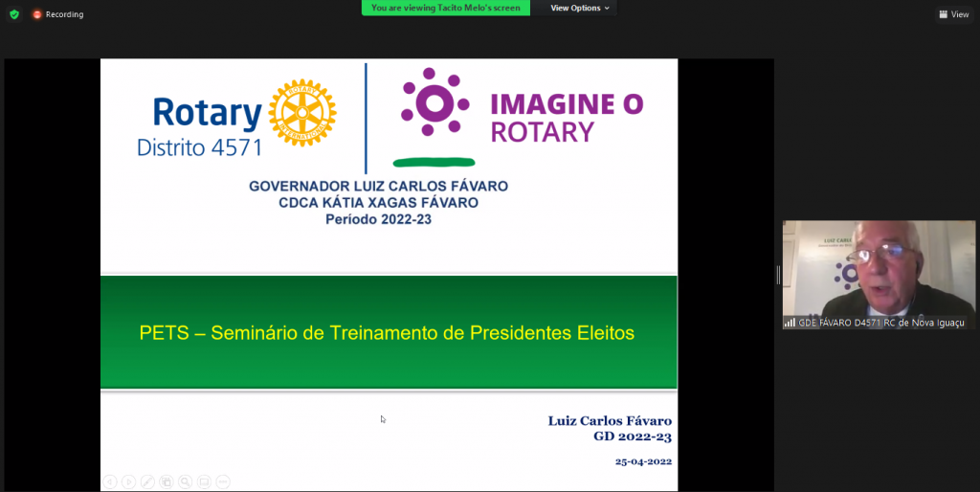Go to previous slide with back arrow
The image size is (980, 492).
click(x=110, y=481)
